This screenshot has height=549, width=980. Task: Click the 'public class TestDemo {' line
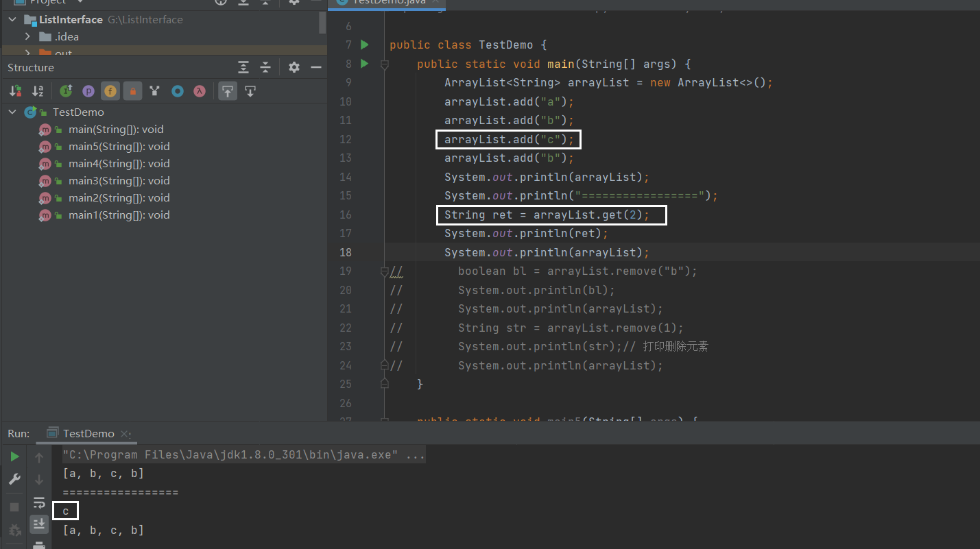(468, 45)
